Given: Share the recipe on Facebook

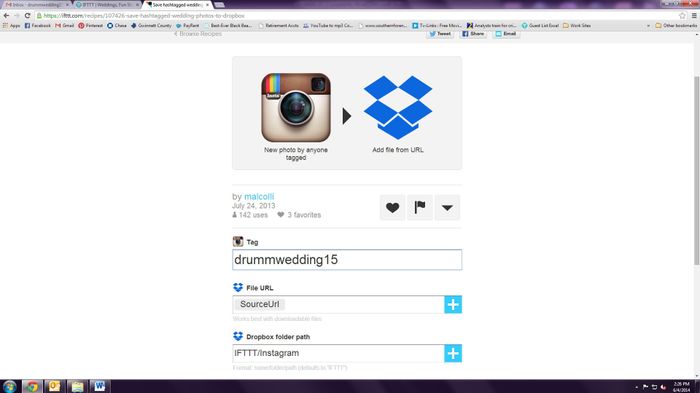Looking at the screenshot, I should (473, 34).
